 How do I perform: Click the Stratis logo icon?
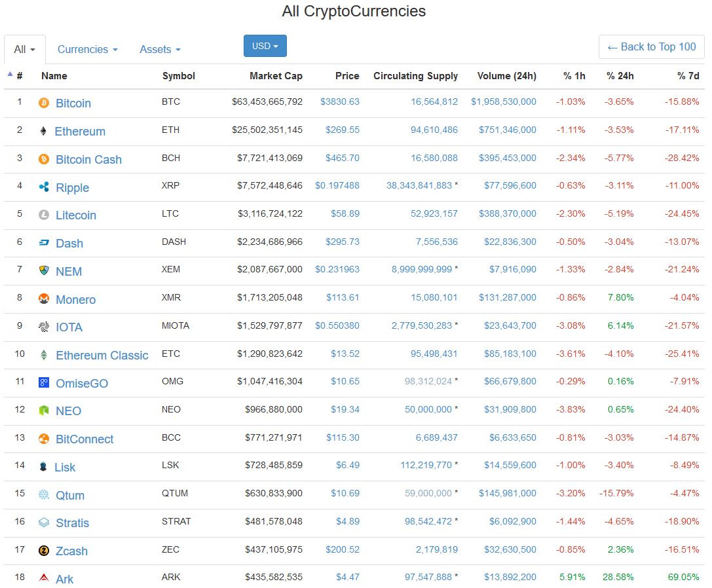[x=44, y=523]
